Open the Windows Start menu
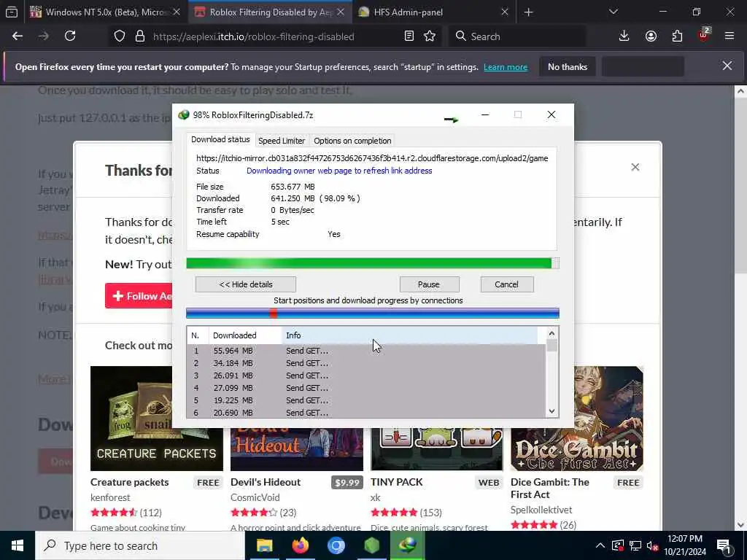Screen dimensions: 747x560 [x=18, y=545]
